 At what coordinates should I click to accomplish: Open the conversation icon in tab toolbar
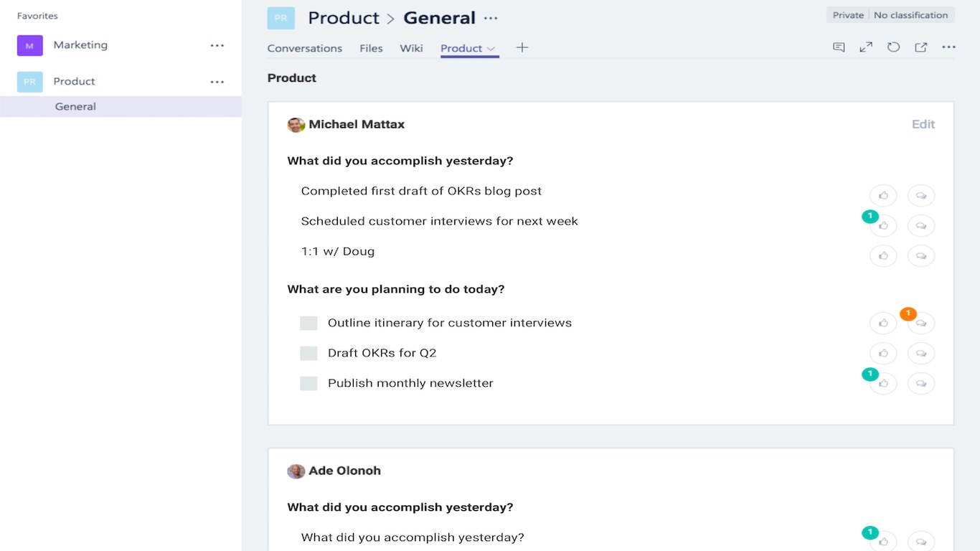point(839,47)
